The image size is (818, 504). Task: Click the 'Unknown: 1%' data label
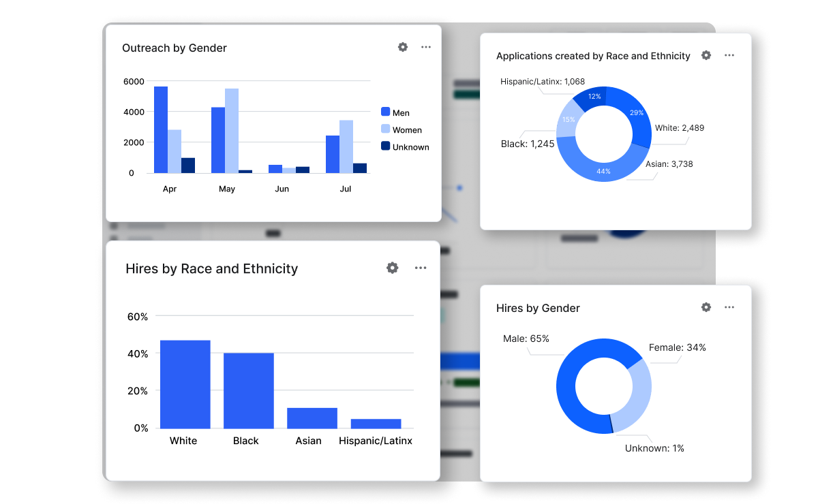tap(654, 448)
